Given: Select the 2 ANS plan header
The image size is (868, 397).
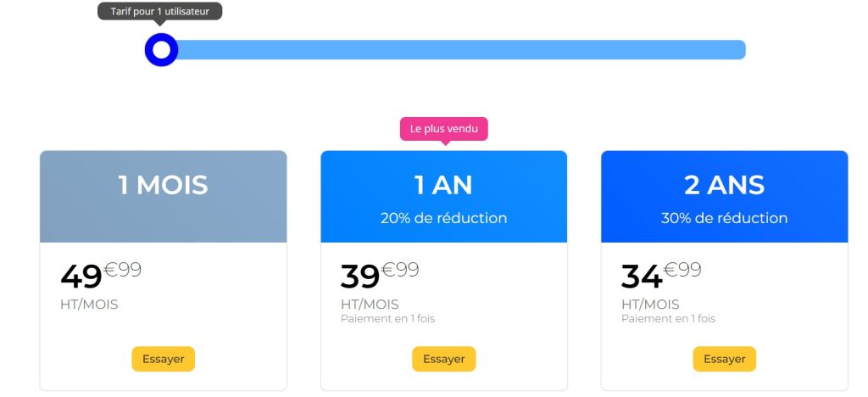Looking at the screenshot, I should coord(724,185).
